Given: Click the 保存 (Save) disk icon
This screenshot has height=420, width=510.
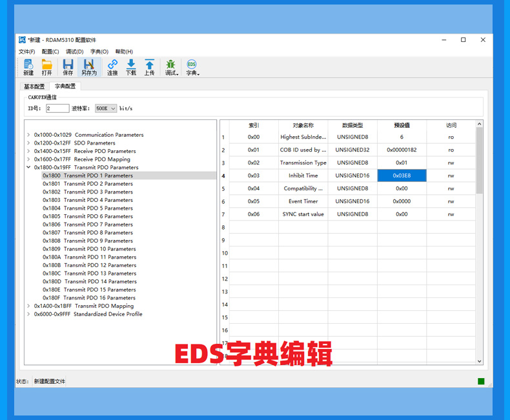Looking at the screenshot, I should (68, 67).
